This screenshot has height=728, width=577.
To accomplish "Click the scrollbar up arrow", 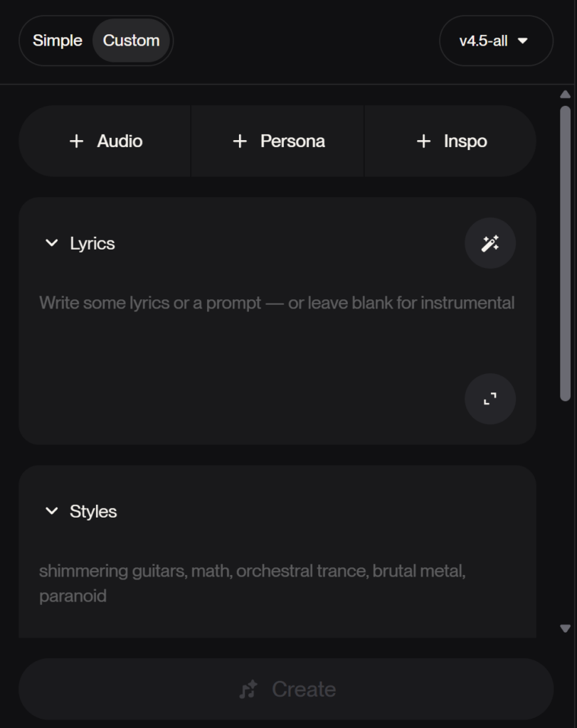I will pyautogui.click(x=566, y=95).
